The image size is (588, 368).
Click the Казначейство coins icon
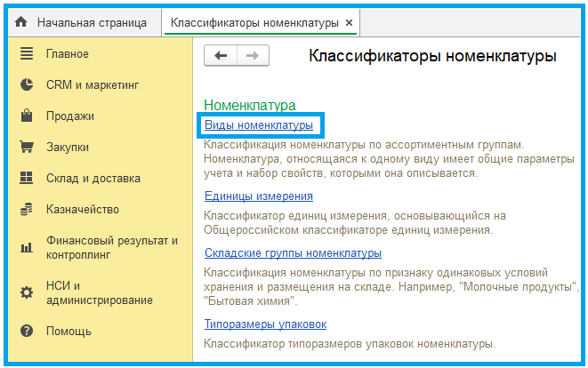26,210
